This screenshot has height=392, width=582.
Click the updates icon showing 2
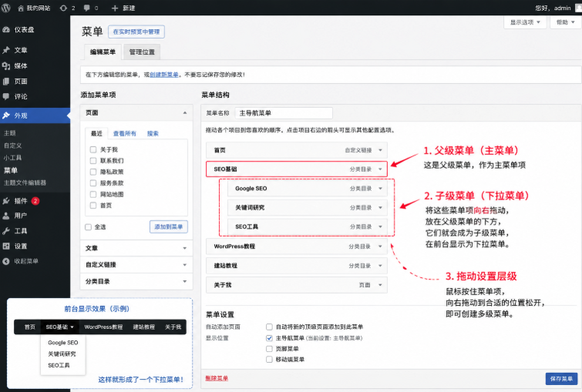pyautogui.click(x=63, y=8)
